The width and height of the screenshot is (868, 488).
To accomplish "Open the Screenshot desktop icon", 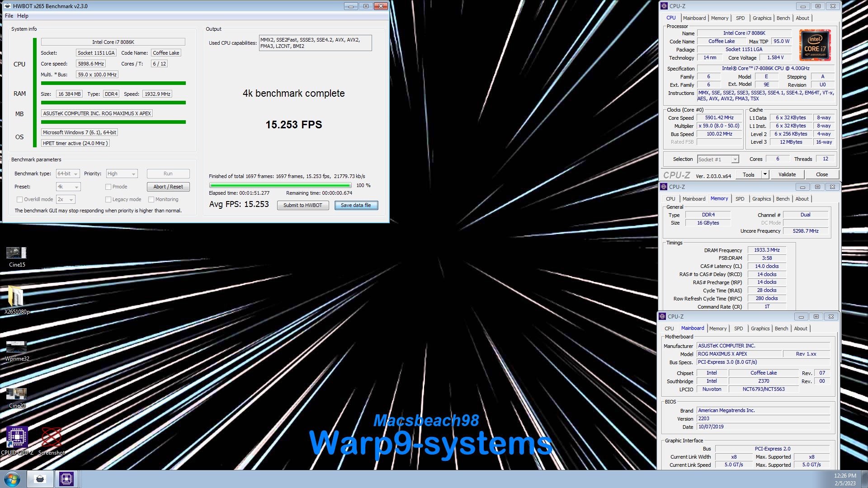I will 52,441.
